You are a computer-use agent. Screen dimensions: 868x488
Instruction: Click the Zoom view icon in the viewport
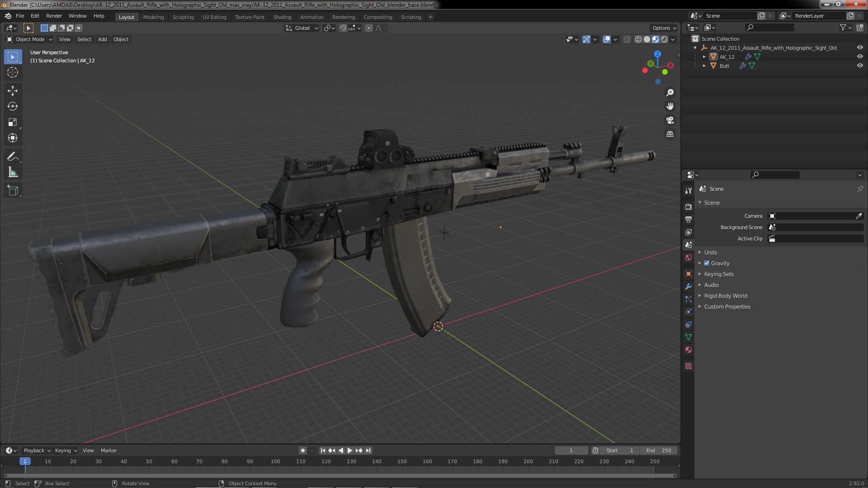click(670, 93)
